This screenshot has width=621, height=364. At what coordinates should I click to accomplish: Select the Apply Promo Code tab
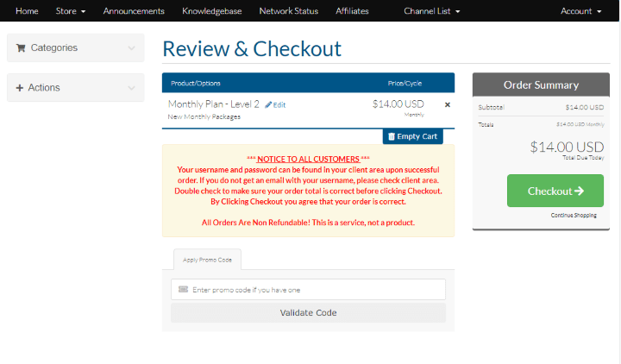(x=207, y=260)
